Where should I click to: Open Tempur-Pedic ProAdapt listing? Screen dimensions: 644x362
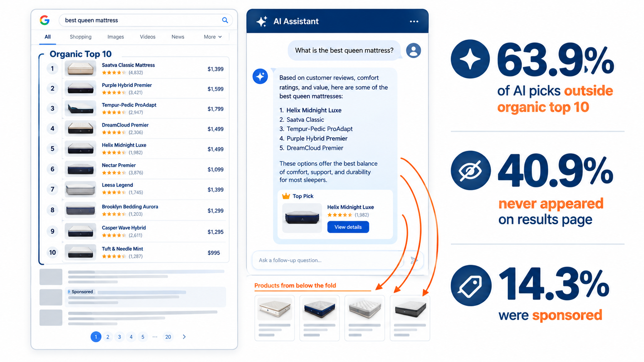click(x=129, y=105)
